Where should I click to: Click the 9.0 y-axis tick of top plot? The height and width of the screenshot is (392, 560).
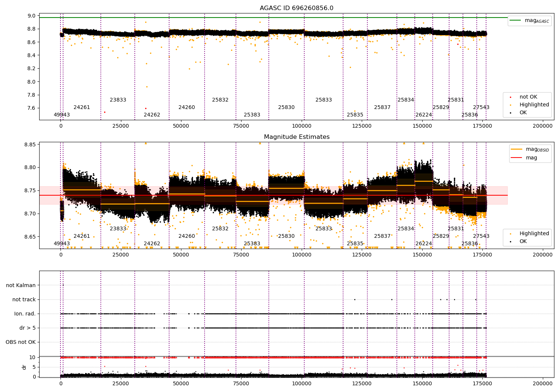(31, 16)
